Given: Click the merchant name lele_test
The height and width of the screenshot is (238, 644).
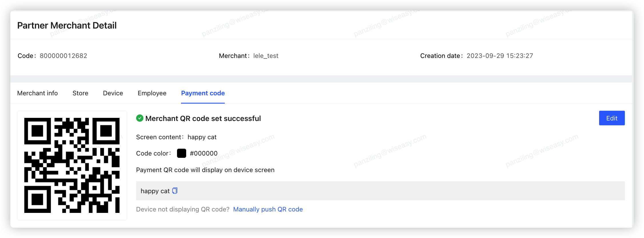Looking at the screenshot, I should pyautogui.click(x=266, y=56).
